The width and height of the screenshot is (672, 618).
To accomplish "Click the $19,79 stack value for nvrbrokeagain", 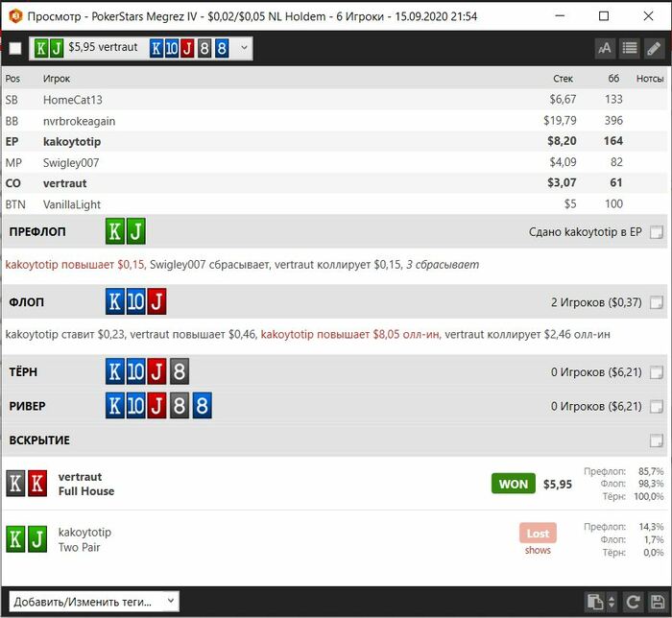I will pyautogui.click(x=560, y=121).
